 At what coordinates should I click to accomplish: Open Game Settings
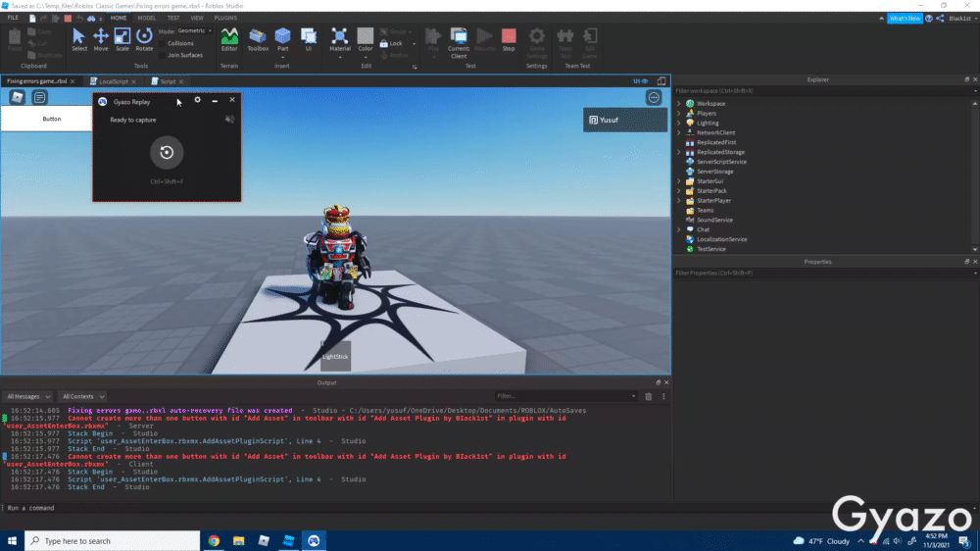click(537, 42)
